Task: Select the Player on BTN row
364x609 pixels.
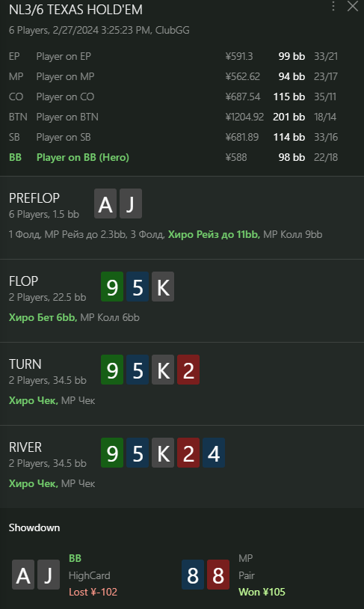Action: (173, 117)
